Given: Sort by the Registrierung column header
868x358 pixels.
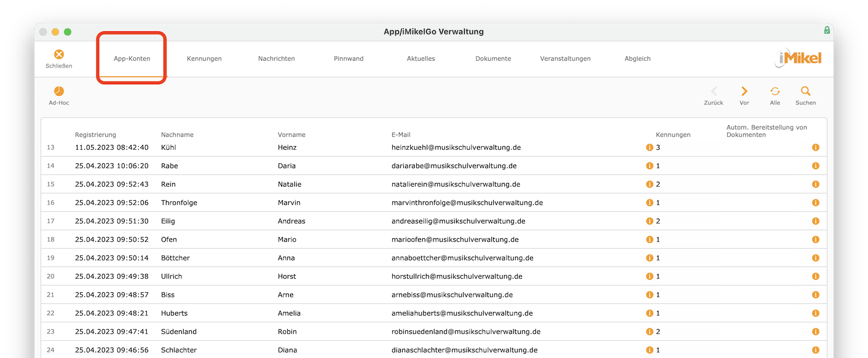Looking at the screenshot, I should (95, 134).
